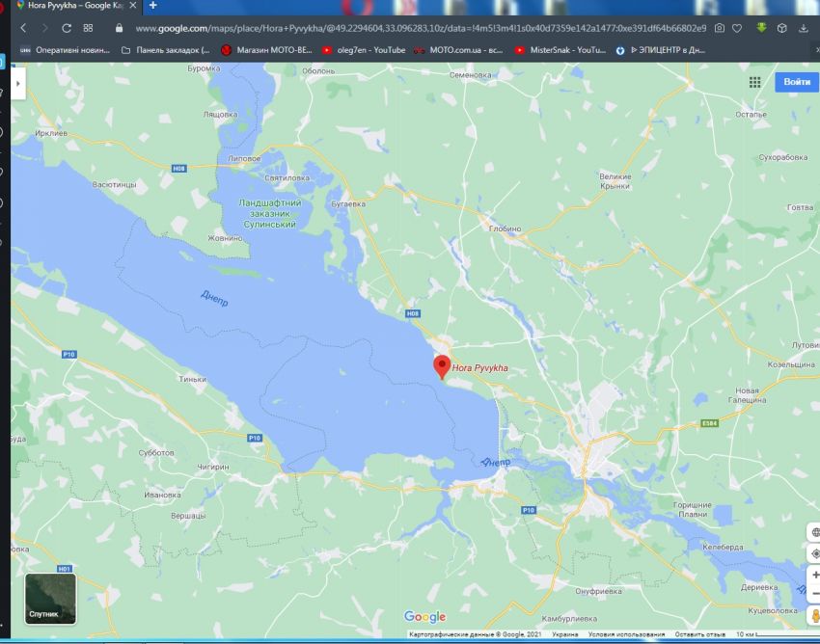Click the Козельщина town label
Viewport: 820px width, 644px height.
click(x=791, y=363)
